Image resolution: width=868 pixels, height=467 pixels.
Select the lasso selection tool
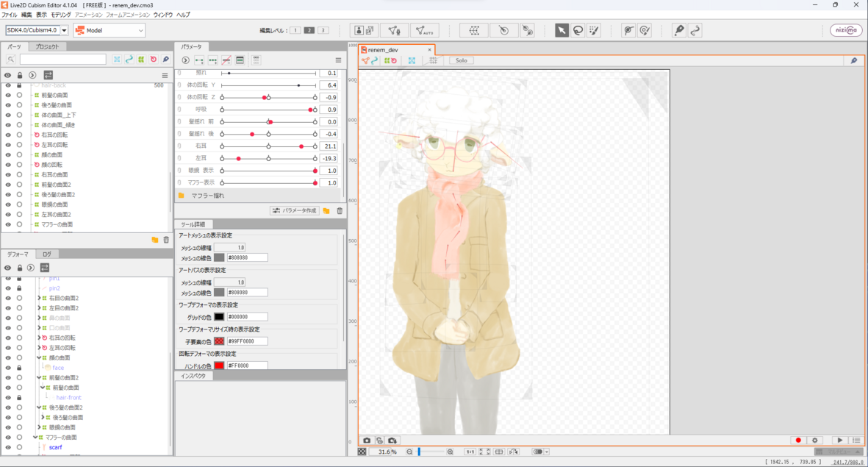click(x=578, y=30)
